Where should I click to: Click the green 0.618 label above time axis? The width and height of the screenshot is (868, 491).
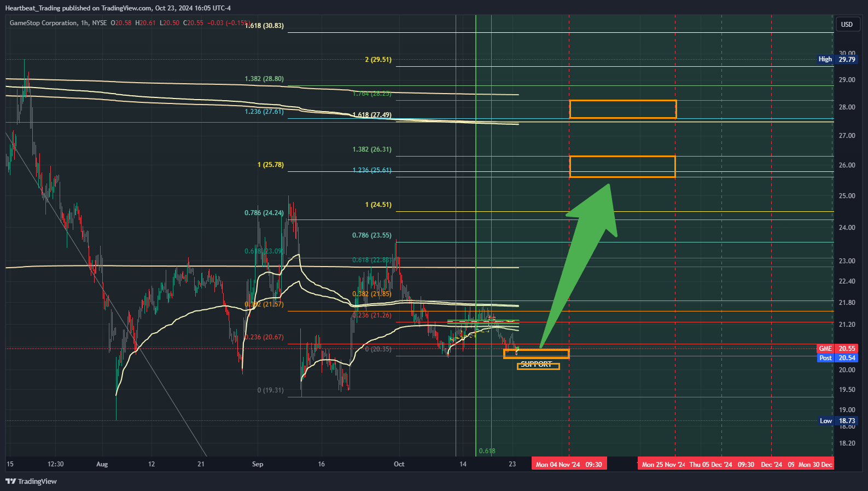(x=487, y=451)
